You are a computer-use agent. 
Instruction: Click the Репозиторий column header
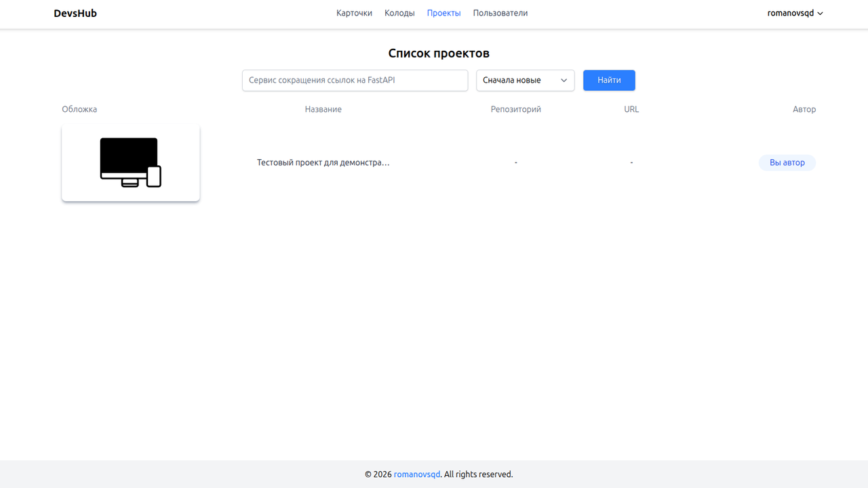[515, 109]
